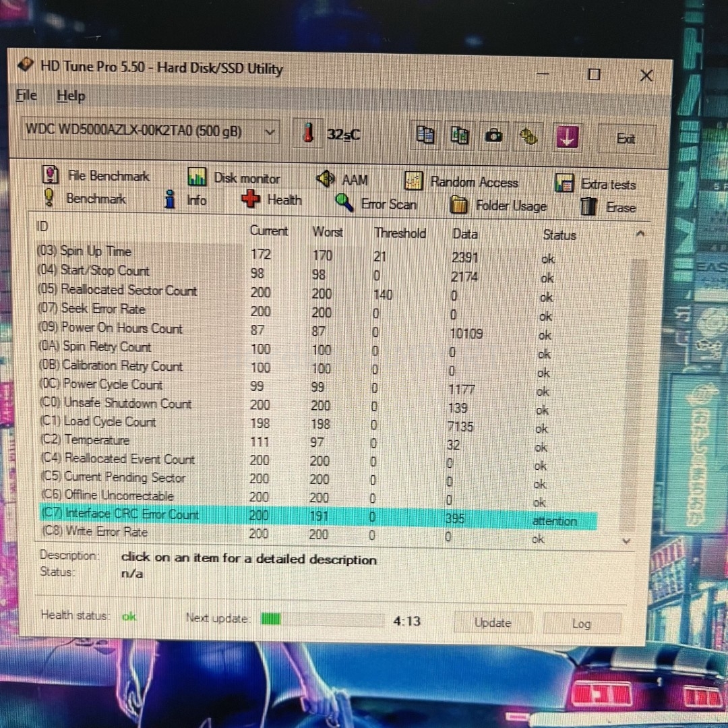
Task: Click the Extra tests tab icon
Action: point(564,183)
